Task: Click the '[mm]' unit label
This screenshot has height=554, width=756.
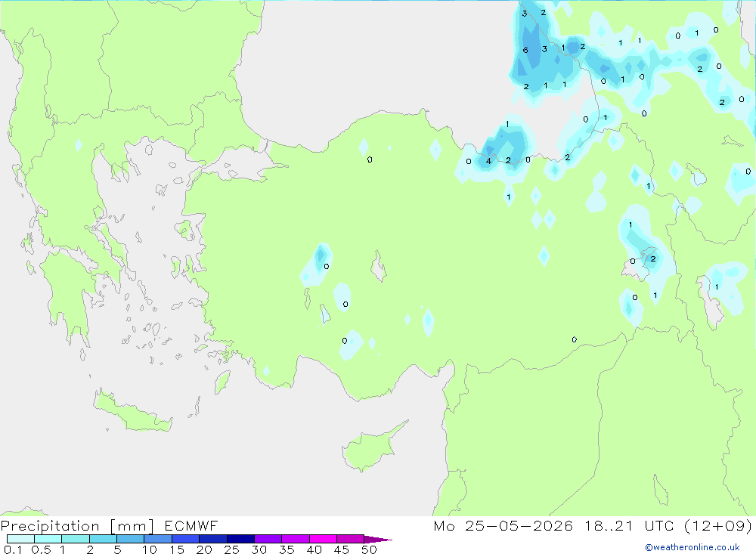Action: [x=132, y=526]
